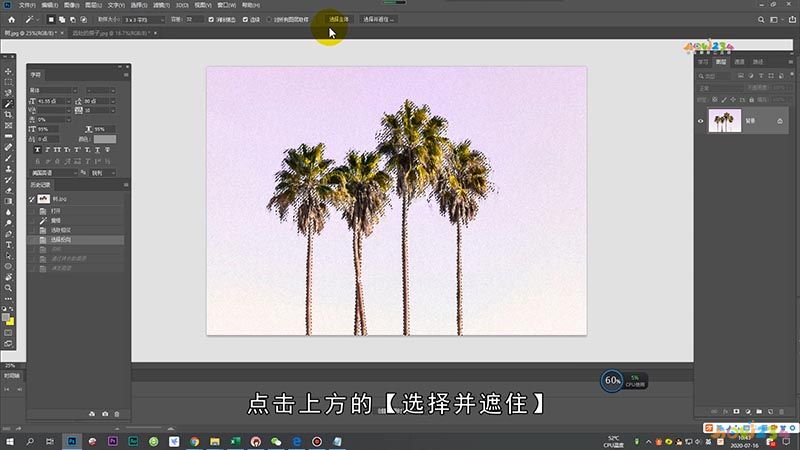Screen dimensions: 800x450
Task: Click the 选择主体 Select Subject button
Action: [x=339, y=19]
